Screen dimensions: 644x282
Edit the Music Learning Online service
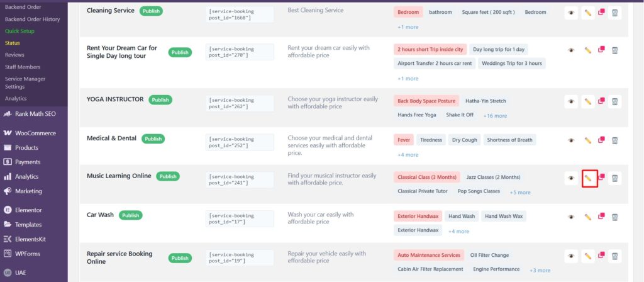pyautogui.click(x=588, y=178)
